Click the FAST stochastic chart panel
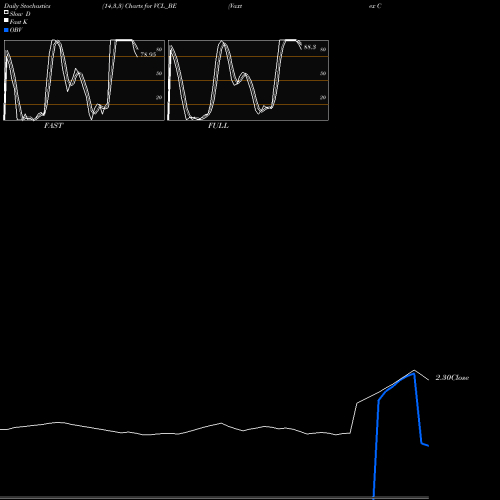 84,80
